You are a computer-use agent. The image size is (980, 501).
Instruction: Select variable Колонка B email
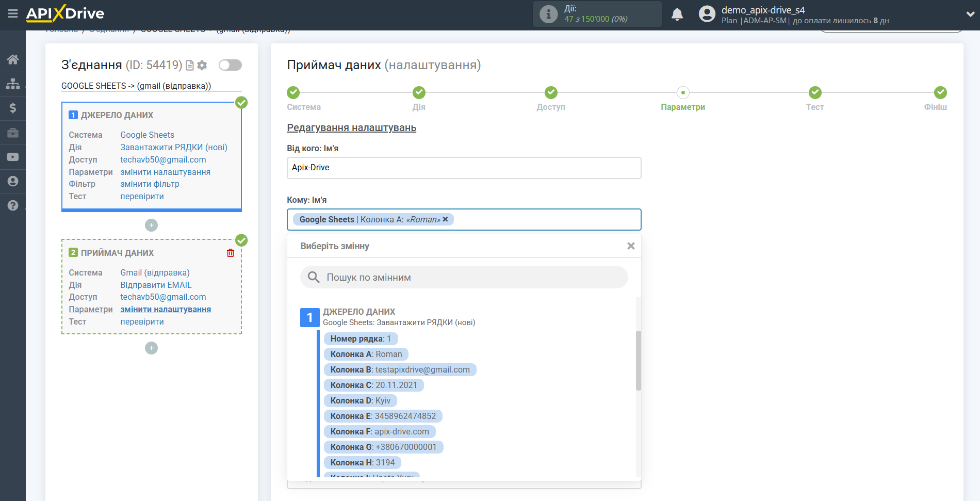(400, 369)
